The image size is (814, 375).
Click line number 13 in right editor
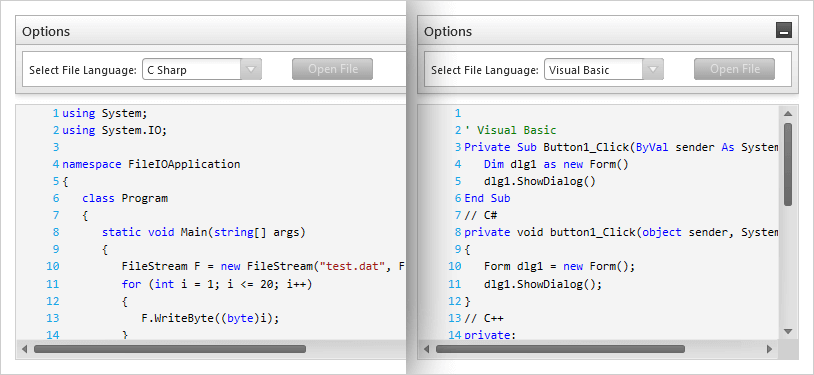[455, 318]
